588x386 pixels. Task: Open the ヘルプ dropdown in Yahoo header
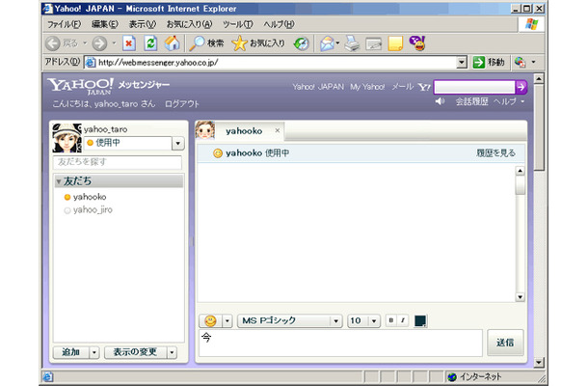click(522, 101)
